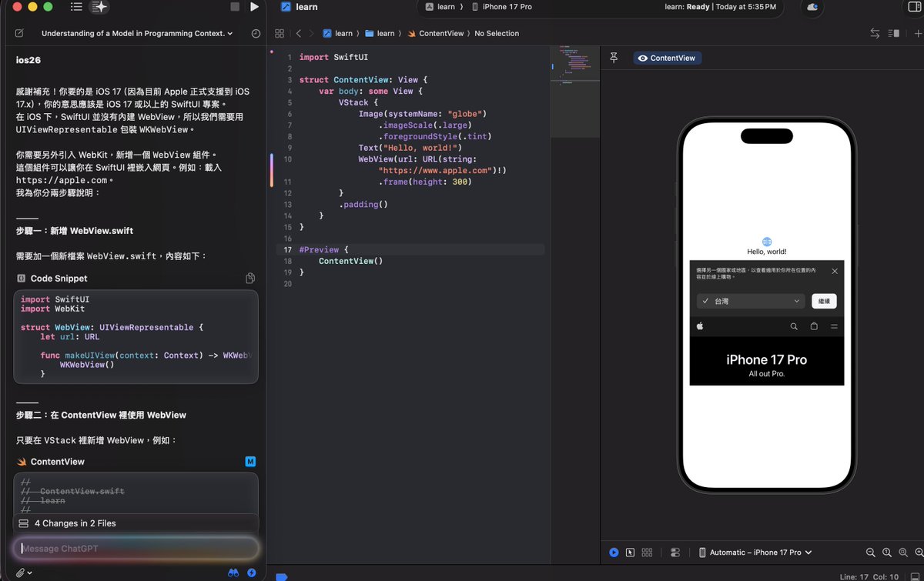Open Automatic – iPhone 17 Pro device picker
924x581 pixels.
tap(755, 553)
